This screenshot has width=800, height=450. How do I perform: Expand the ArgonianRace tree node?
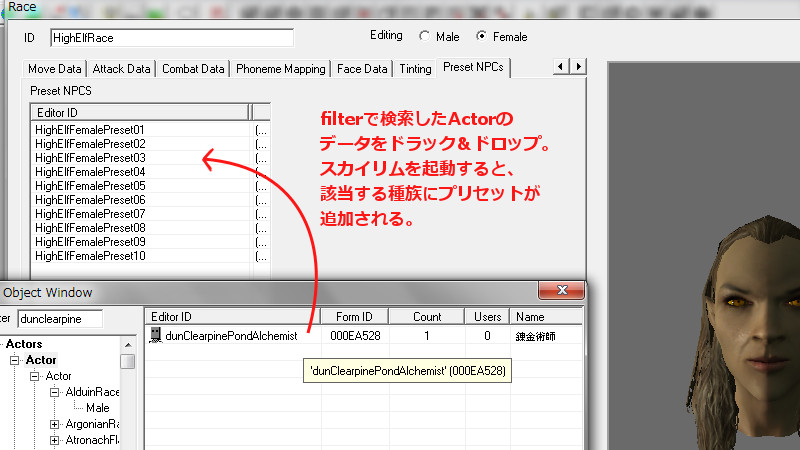pos(55,424)
